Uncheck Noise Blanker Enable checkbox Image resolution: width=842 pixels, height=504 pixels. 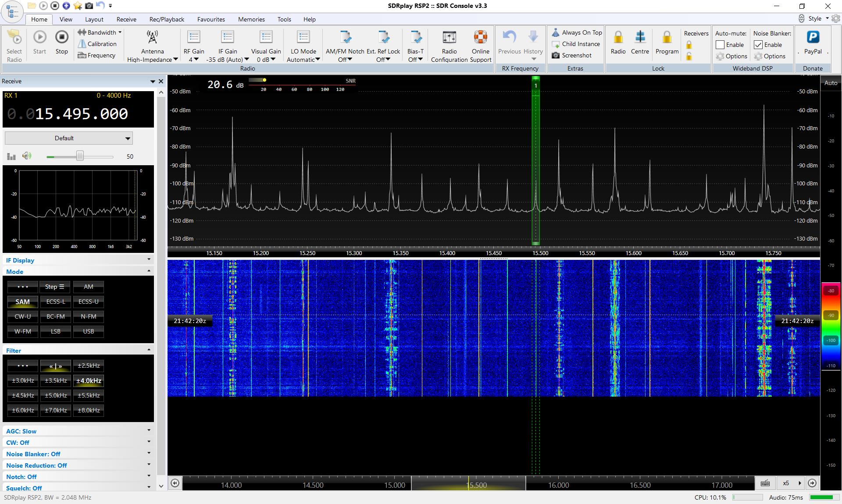[758, 45]
